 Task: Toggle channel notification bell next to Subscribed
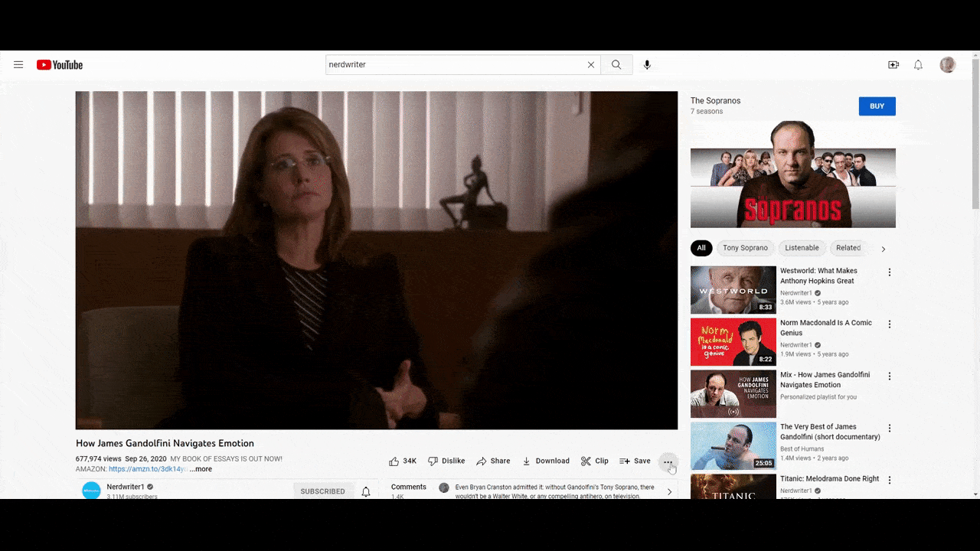[366, 491]
